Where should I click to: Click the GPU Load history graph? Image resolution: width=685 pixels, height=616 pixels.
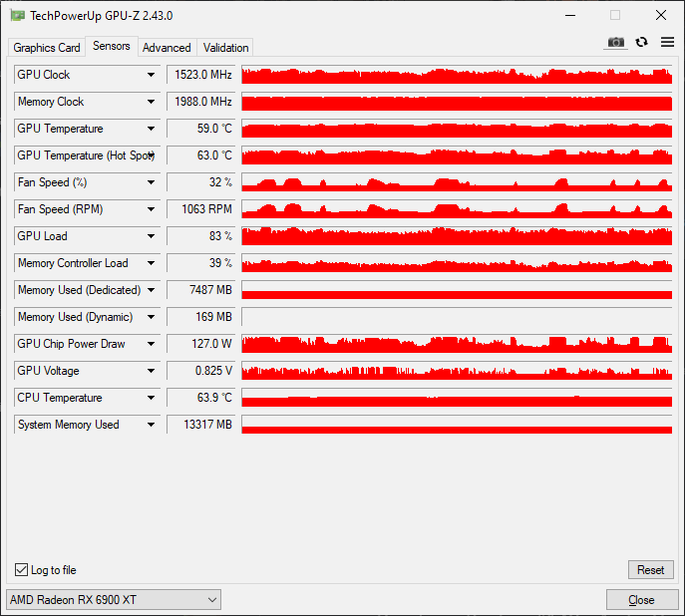457,236
